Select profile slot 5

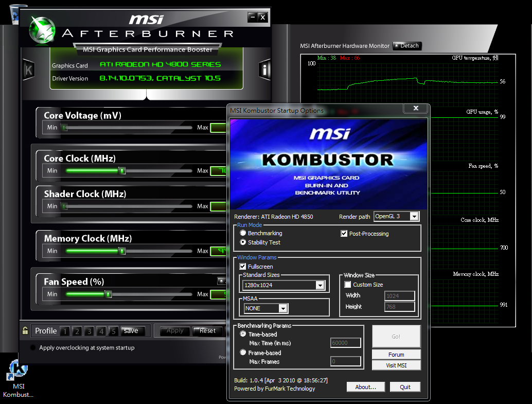coord(114,331)
